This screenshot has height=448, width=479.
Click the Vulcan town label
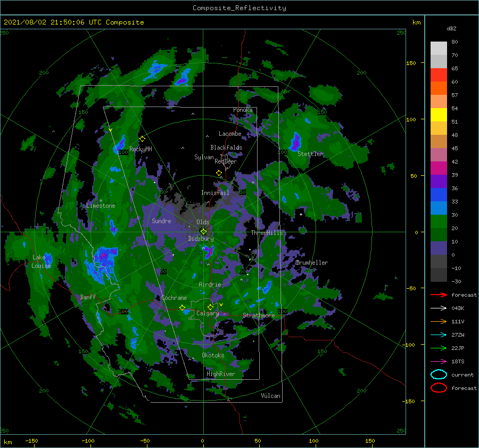click(271, 396)
